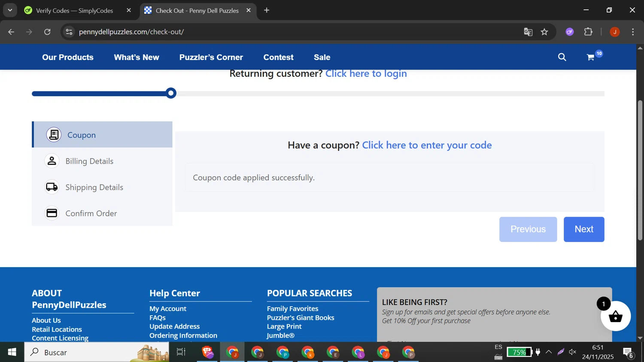Open the Large Print popular search
Image resolution: width=644 pixels, height=362 pixels.
coord(284,326)
